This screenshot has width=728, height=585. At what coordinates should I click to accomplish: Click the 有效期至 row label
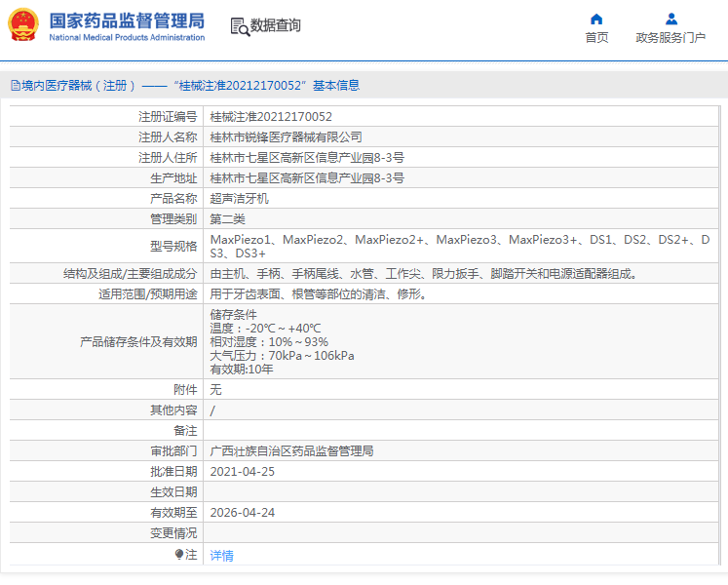point(173,513)
